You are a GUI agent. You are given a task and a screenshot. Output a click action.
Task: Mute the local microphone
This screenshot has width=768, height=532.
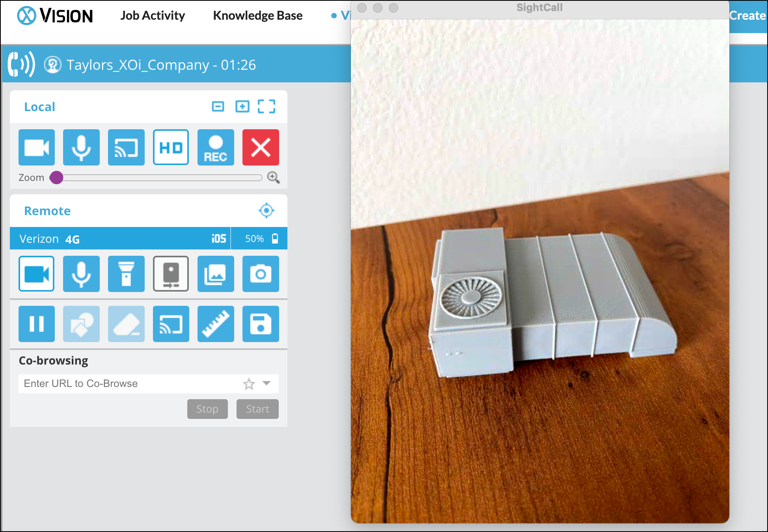[x=81, y=147]
